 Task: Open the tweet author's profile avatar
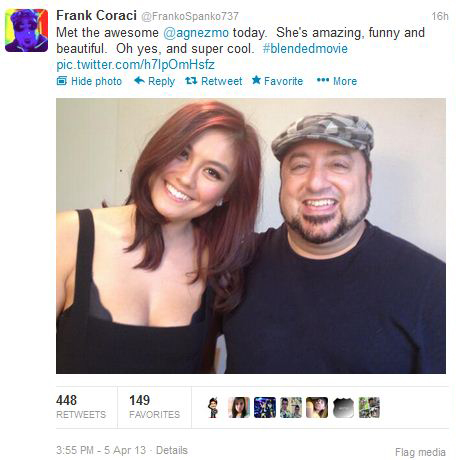click(26, 30)
